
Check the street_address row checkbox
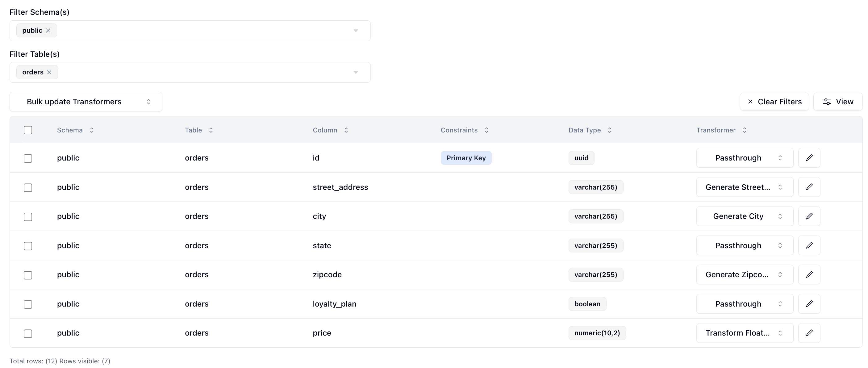click(28, 187)
